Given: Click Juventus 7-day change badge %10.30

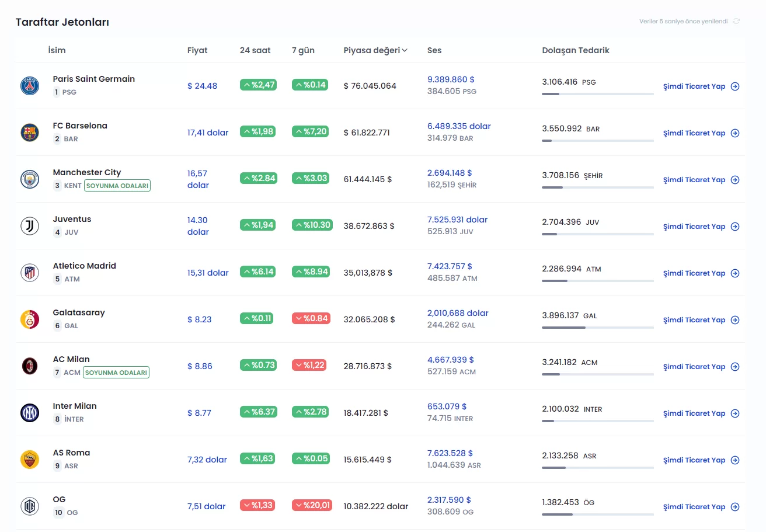Looking at the screenshot, I should [312, 225].
